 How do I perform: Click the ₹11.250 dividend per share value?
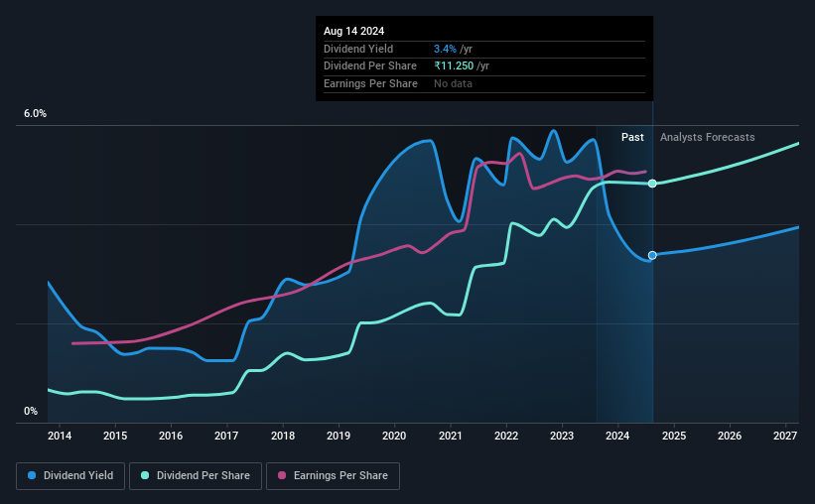tap(454, 66)
